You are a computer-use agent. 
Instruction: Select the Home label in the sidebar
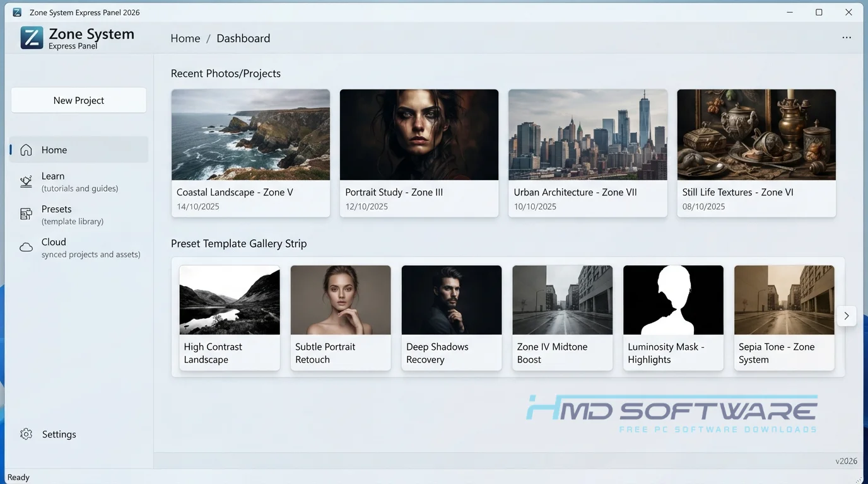[x=54, y=150]
